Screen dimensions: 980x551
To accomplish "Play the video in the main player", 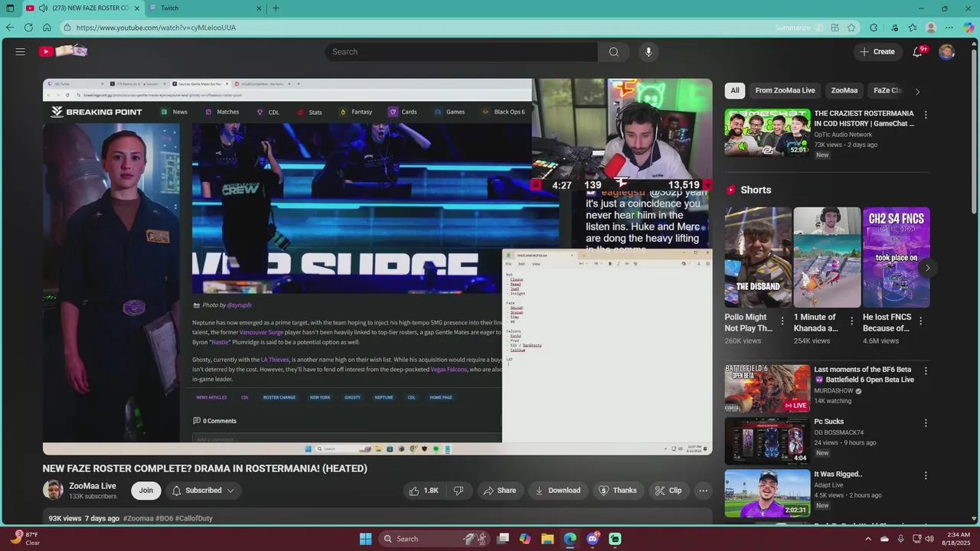I will 377,266.
